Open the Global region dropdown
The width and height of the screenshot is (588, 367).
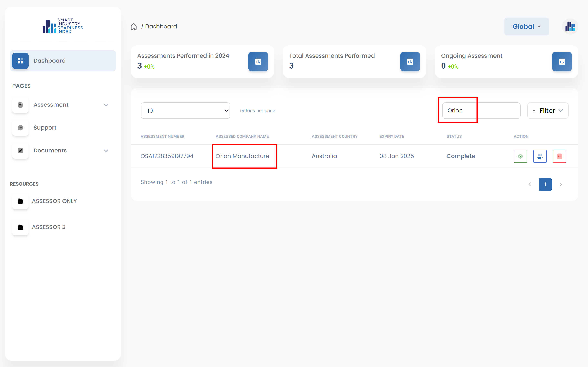pyautogui.click(x=526, y=27)
